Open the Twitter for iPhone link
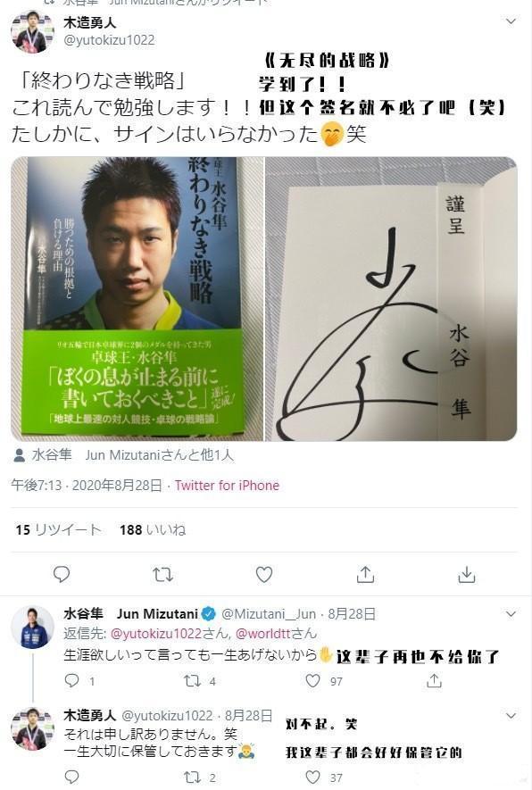This screenshot has height=790, width=532. tap(227, 486)
